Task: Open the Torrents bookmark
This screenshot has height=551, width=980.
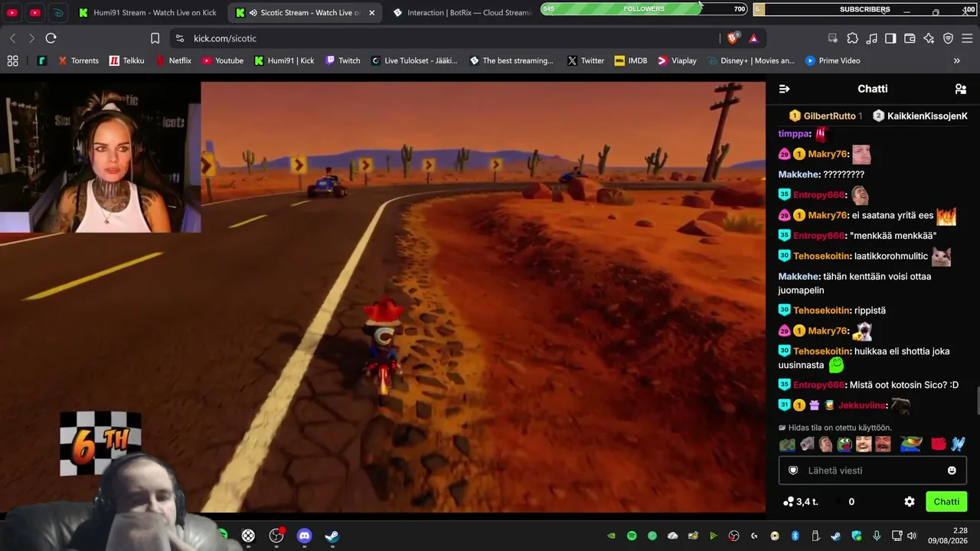Action: click(78, 60)
